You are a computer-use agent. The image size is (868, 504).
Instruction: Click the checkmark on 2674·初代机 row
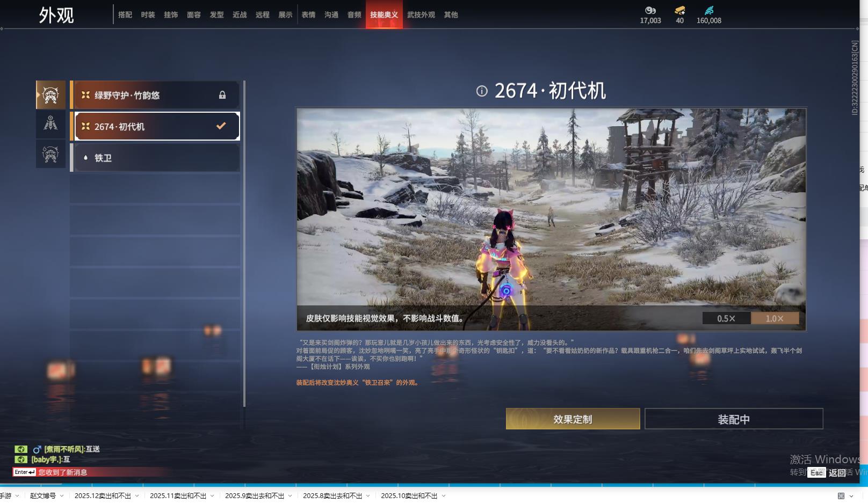coord(221,126)
